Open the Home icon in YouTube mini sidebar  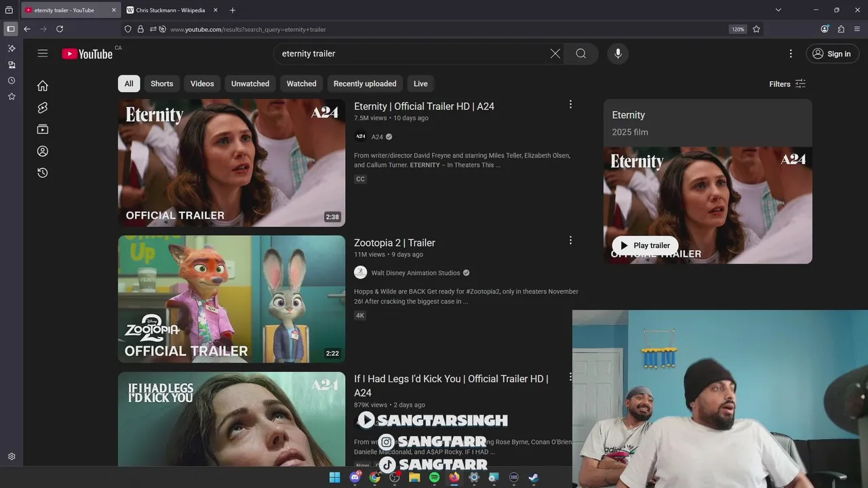click(43, 85)
